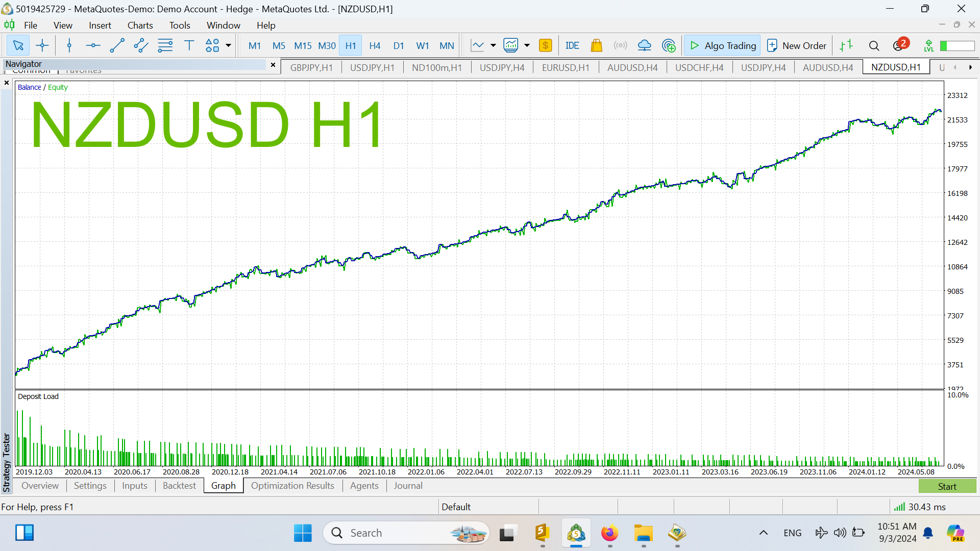Switch to the Overview tab
Image resolution: width=980 pixels, height=551 pixels.
(38, 486)
